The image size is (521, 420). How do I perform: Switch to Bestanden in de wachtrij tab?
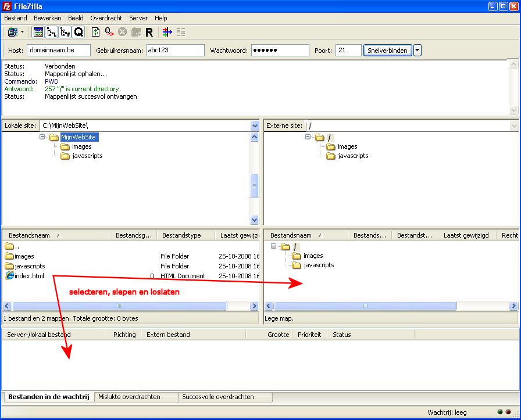[x=49, y=397]
